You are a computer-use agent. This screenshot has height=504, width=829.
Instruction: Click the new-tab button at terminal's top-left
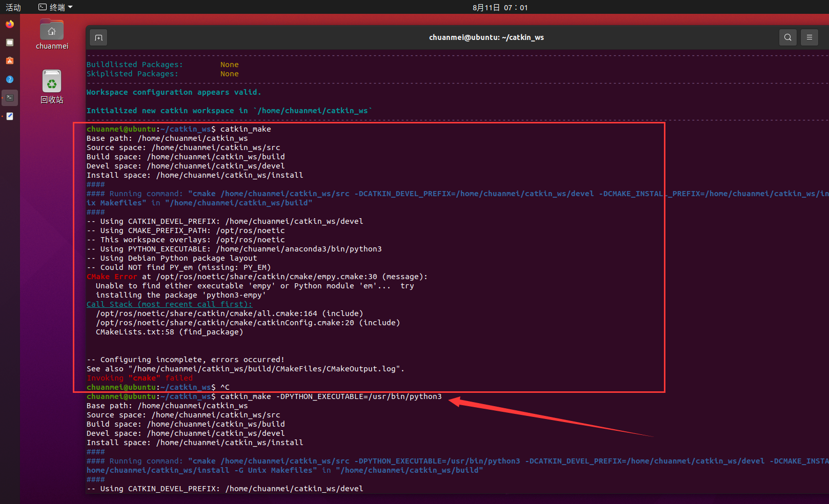pos(98,37)
